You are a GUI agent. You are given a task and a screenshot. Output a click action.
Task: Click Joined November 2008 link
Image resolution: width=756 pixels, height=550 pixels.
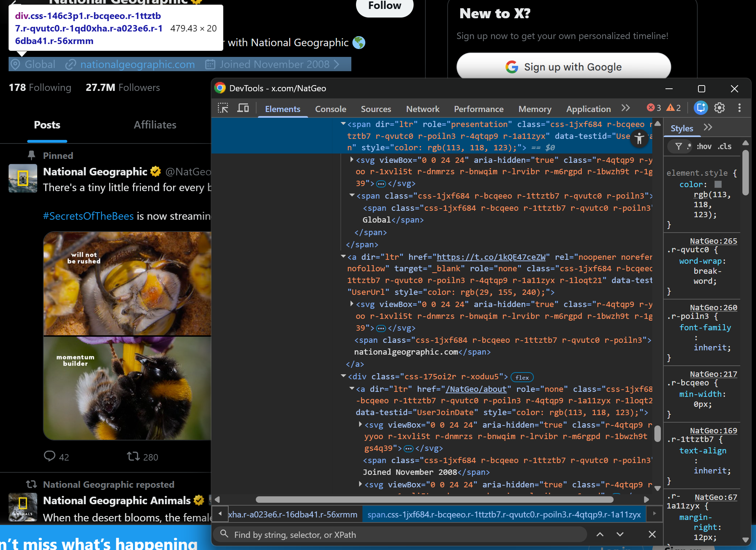coord(274,64)
